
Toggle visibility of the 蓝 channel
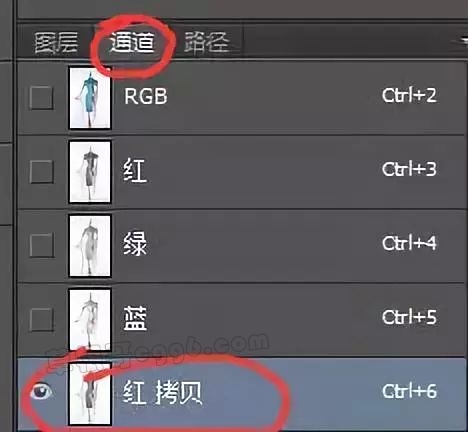pos(41,319)
